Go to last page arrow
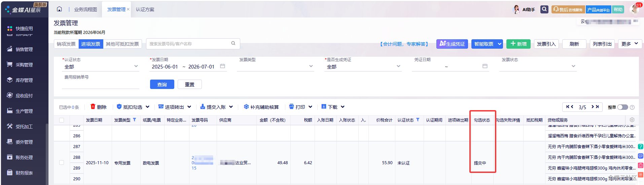This screenshot has height=185, width=644. coord(597,107)
